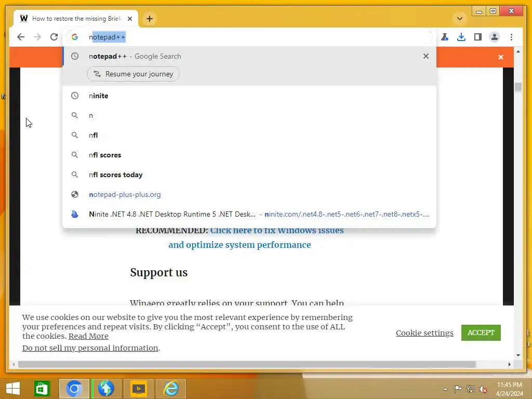Open the globe with arrow taskbar app
Screen dimensions: 532x399
pyautogui.click(x=106, y=389)
